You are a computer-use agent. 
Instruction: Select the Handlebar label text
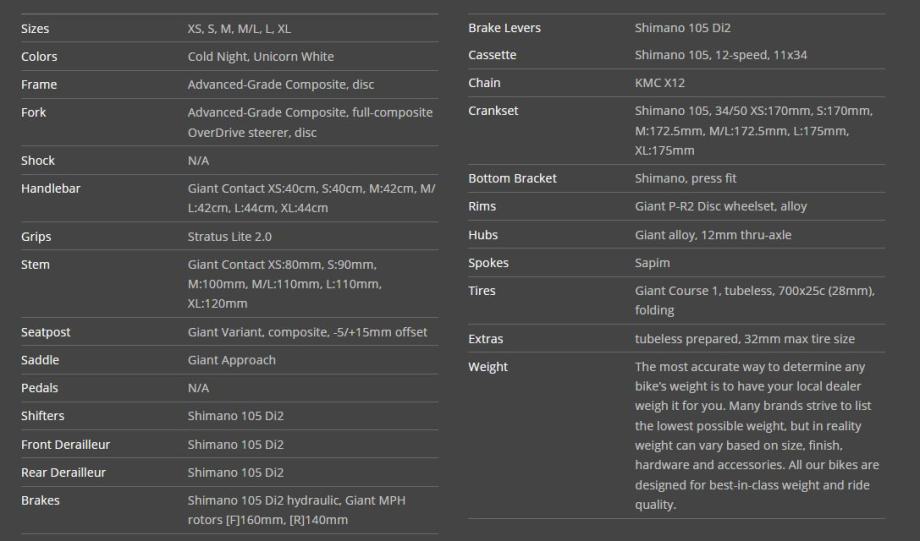[x=50, y=188]
